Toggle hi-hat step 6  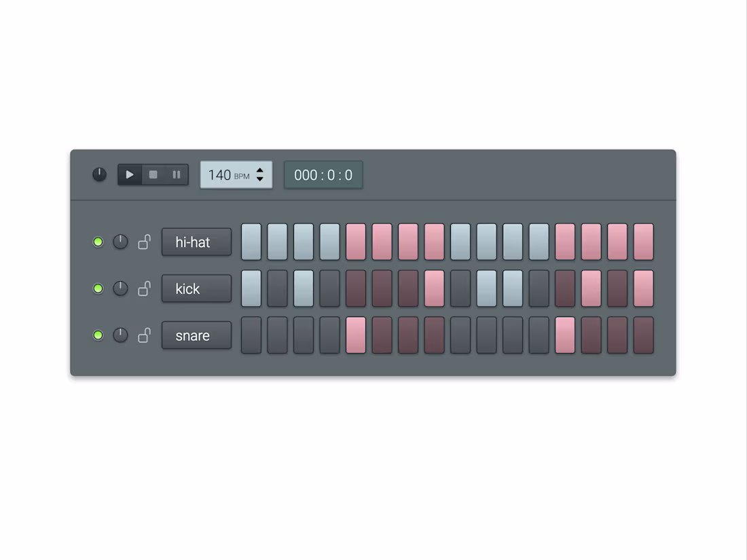[382, 242]
